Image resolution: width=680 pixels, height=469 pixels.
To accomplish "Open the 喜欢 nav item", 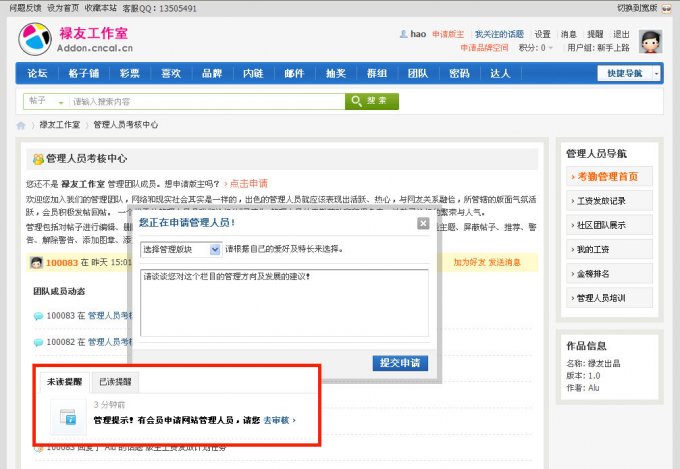I will 171,73.
